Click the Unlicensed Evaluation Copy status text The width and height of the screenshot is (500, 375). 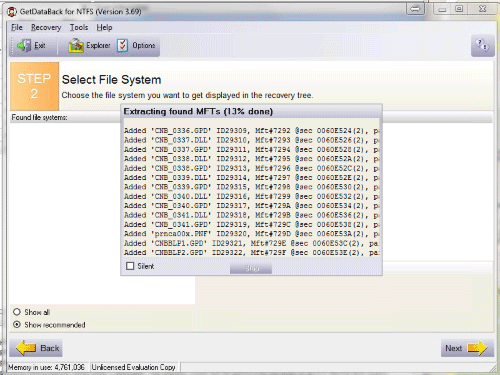click(133, 367)
